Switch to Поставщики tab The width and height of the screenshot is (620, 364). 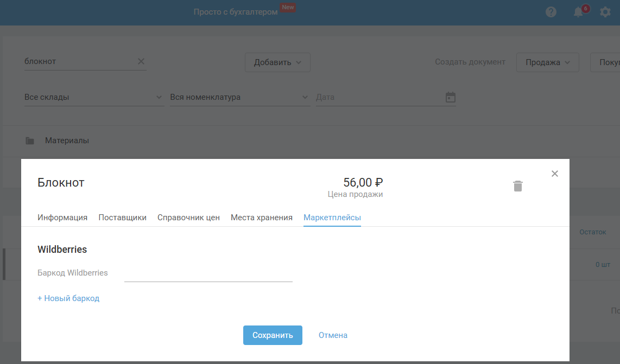coord(122,218)
